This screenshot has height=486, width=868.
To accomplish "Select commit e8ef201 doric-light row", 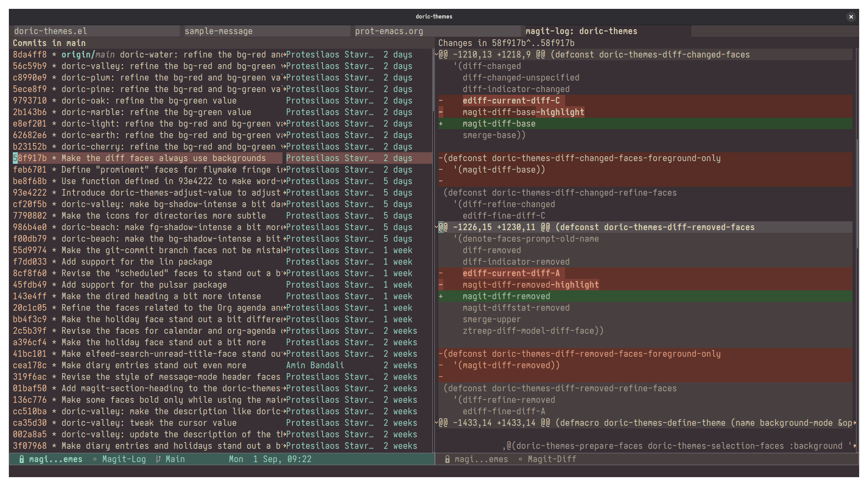I will [x=221, y=123].
